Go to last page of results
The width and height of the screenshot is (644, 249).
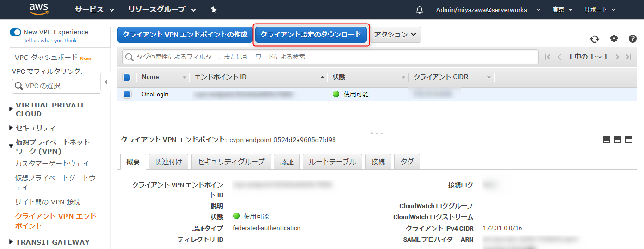click(x=628, y=57)
